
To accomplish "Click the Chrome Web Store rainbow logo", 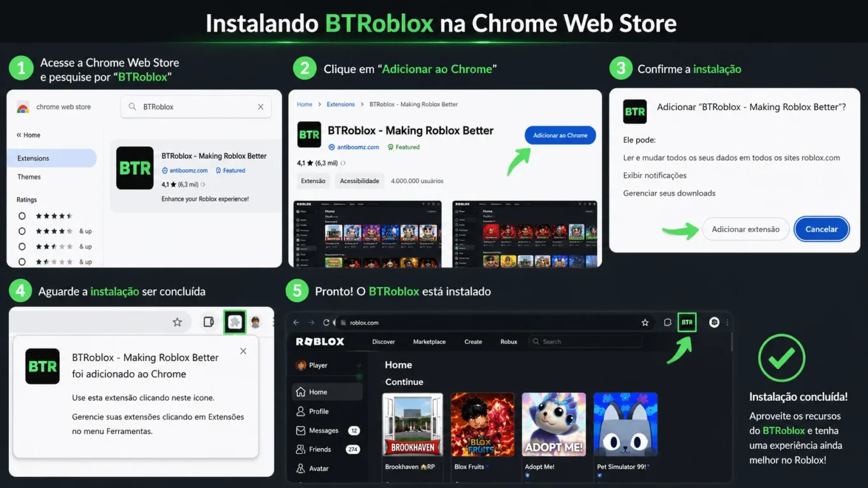I will point(23,107).
